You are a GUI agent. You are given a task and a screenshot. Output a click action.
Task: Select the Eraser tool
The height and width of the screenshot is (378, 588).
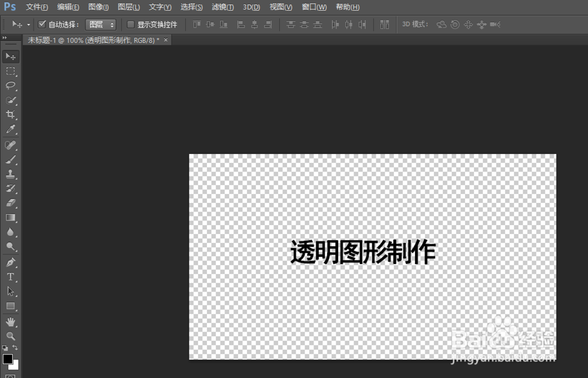(11, 203)
